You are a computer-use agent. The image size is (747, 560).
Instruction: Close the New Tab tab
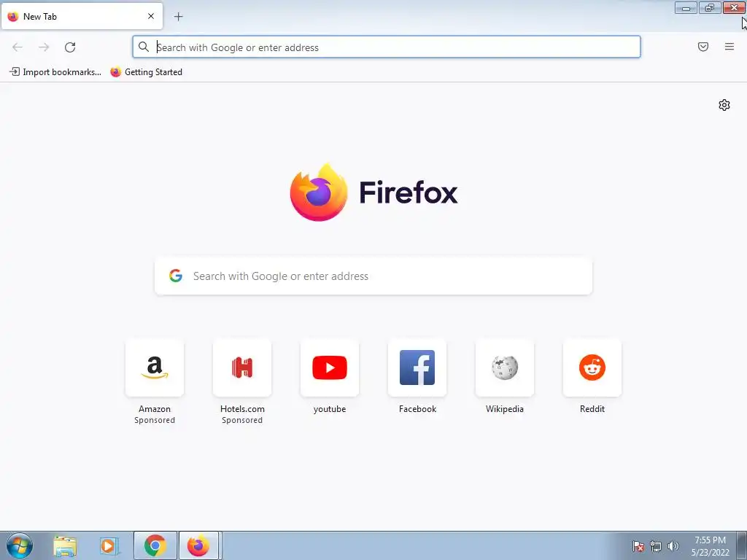point(150,16)
